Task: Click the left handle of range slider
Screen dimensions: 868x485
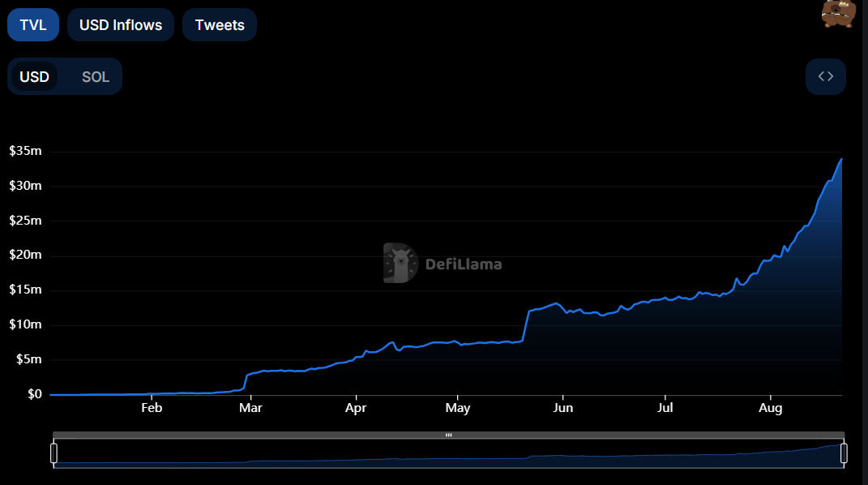Action: coord(54,453)
